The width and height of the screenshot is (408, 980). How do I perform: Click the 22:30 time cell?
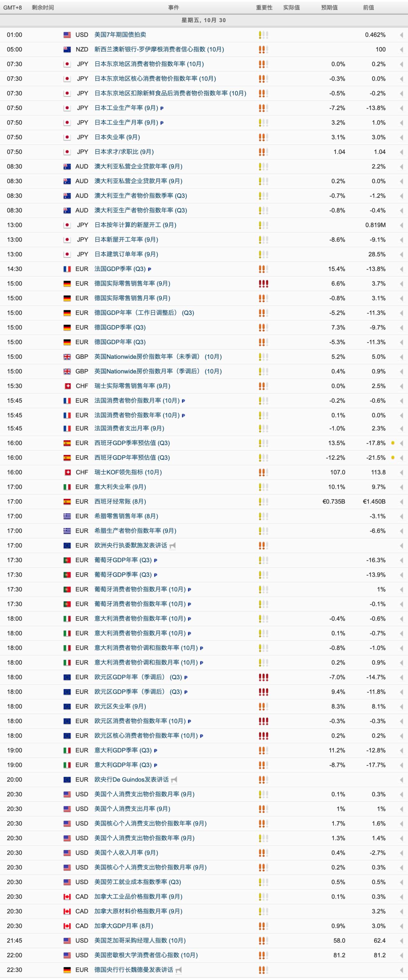(14, 970)
